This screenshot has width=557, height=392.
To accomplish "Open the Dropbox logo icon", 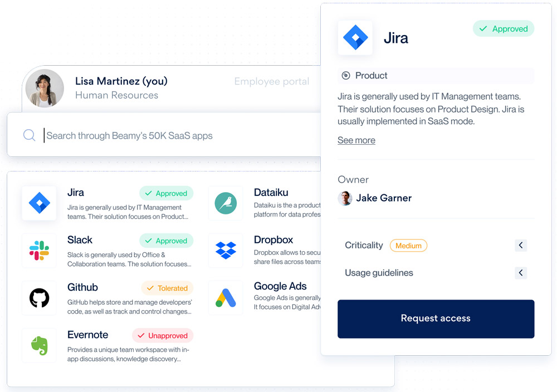I will tap(226, 251).
